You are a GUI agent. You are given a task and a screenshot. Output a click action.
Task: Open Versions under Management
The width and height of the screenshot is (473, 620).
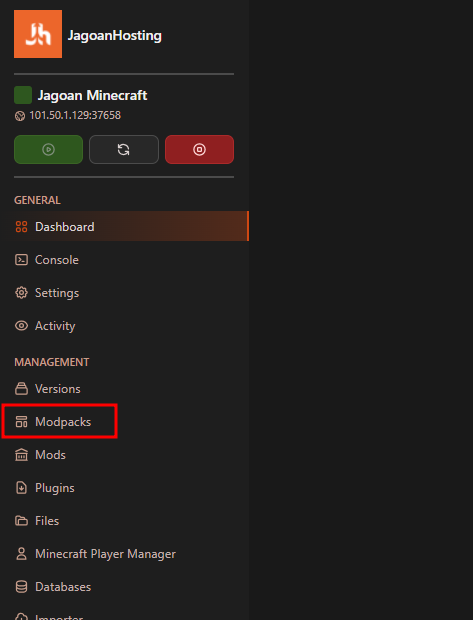[58, 389]
